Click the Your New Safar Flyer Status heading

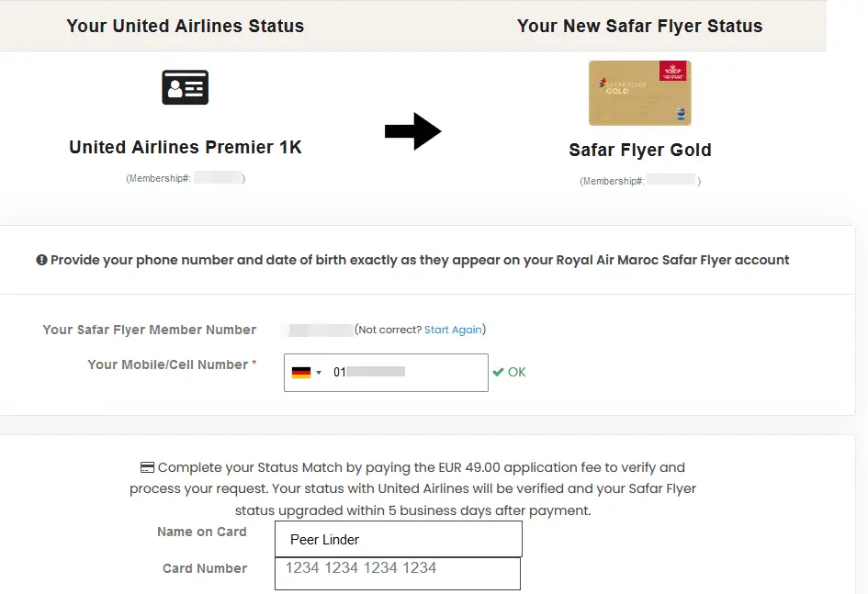(x=639, y=26)
